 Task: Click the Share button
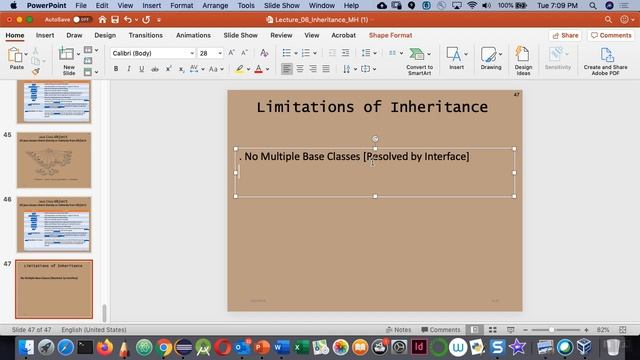(x=565, y=36)
